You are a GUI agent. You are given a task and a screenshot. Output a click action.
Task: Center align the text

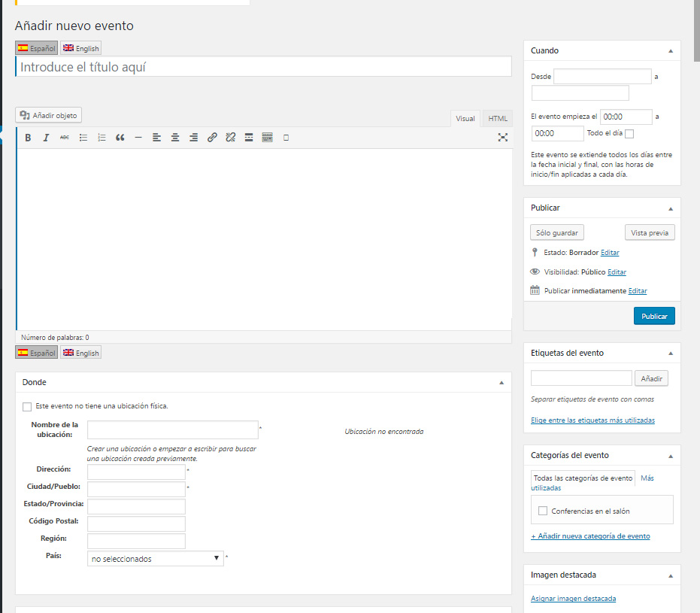point(175,138)
